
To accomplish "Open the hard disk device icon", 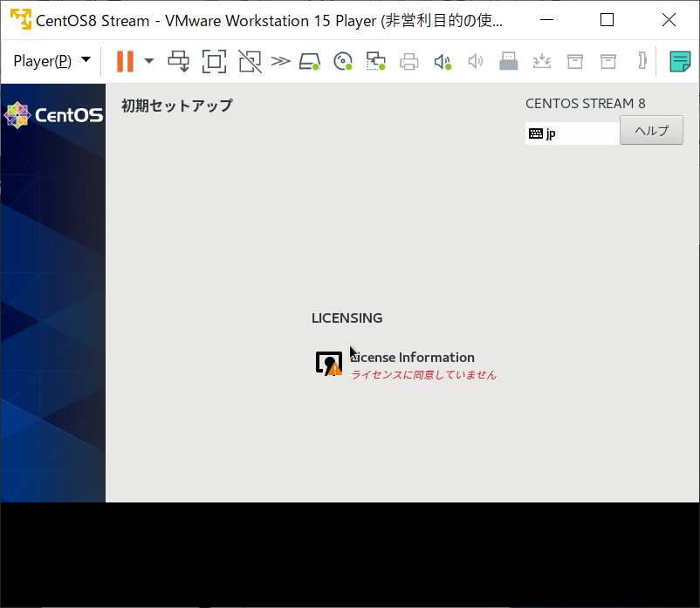I will pos(310,61).
